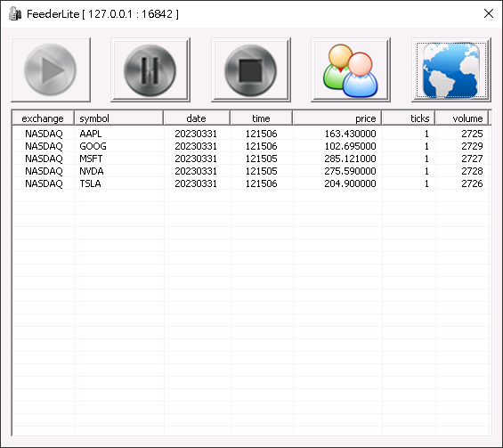The image size is (503, 448).
Task: Click the ticks column header
Action: click(x=408, y=118)
